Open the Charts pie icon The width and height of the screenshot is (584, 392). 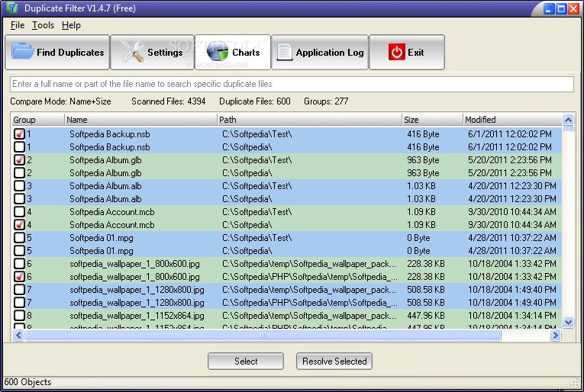[x=218, y=53]
